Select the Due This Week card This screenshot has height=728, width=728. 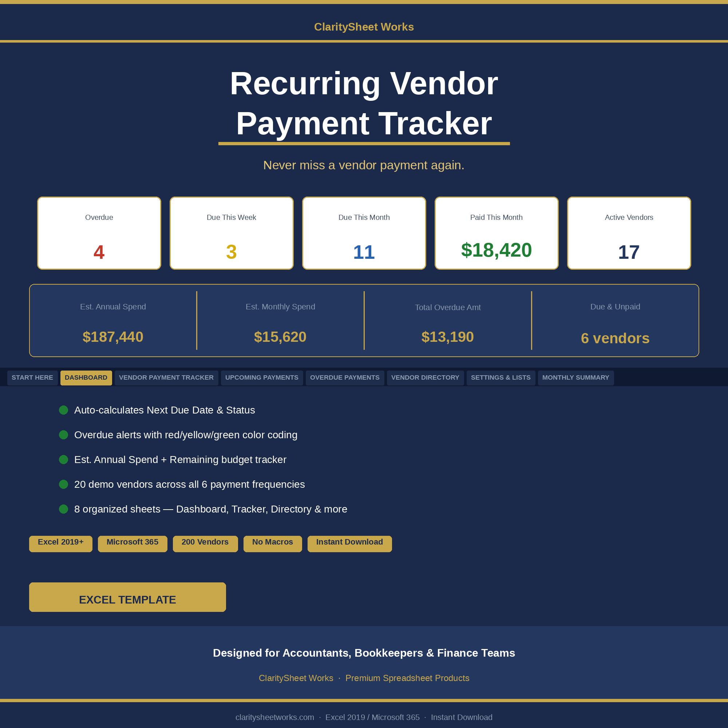(232, 233)
